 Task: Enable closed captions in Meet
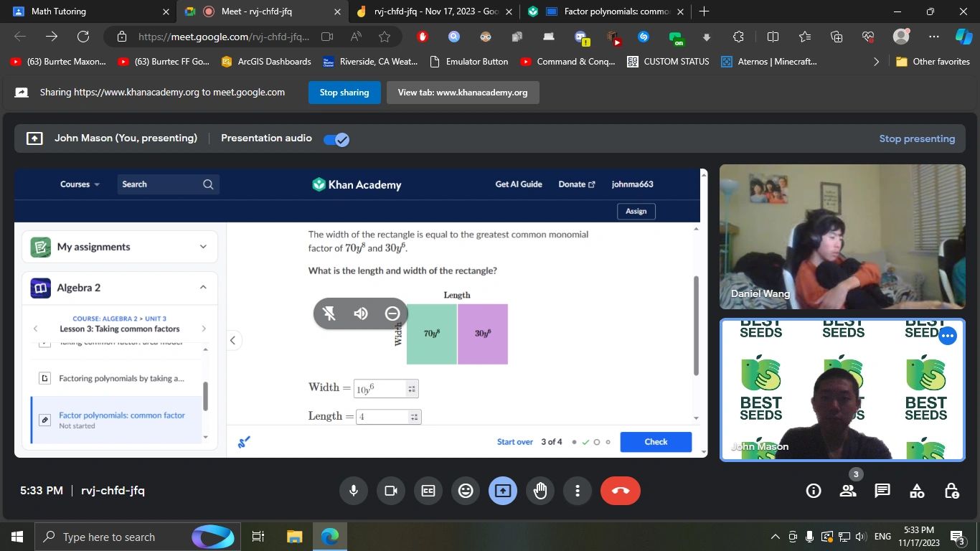[x=428, y=491]
